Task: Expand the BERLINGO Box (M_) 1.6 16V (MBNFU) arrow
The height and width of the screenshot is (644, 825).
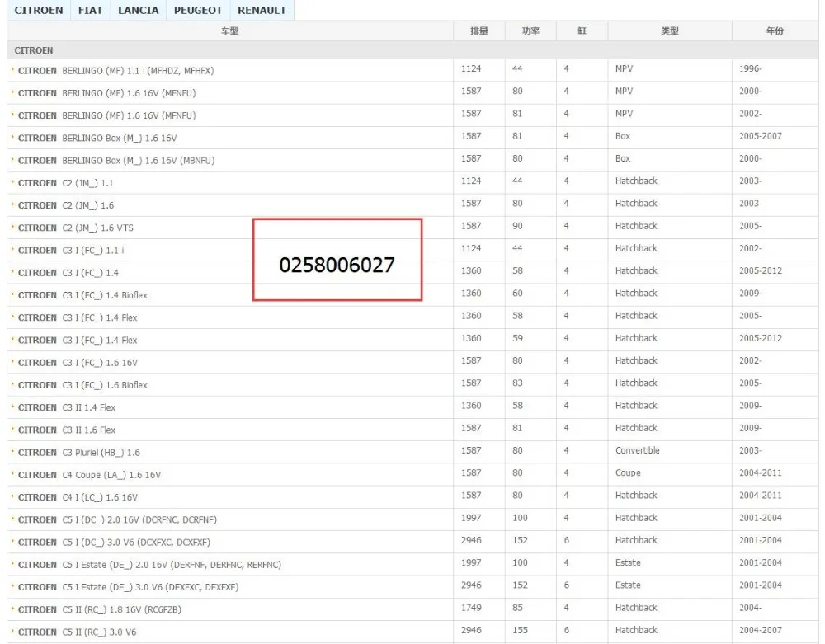Action: tap(12, 160)
